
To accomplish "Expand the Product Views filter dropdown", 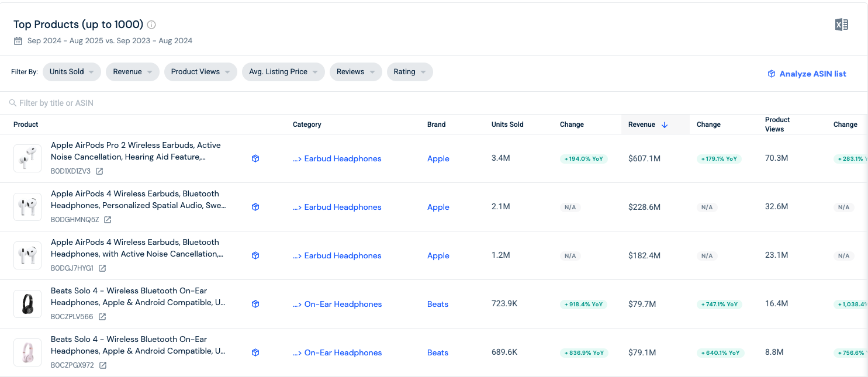I will pyautogui.click(x=200, y=72).
